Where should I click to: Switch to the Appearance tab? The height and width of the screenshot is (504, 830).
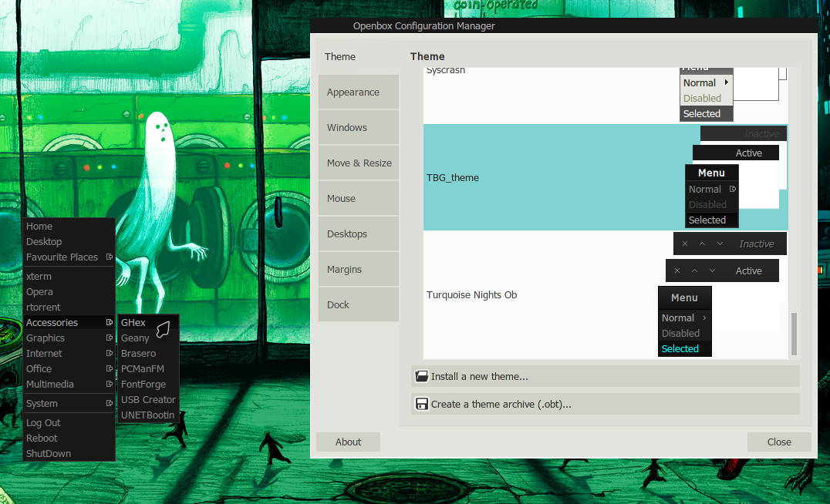coord(359,92)
